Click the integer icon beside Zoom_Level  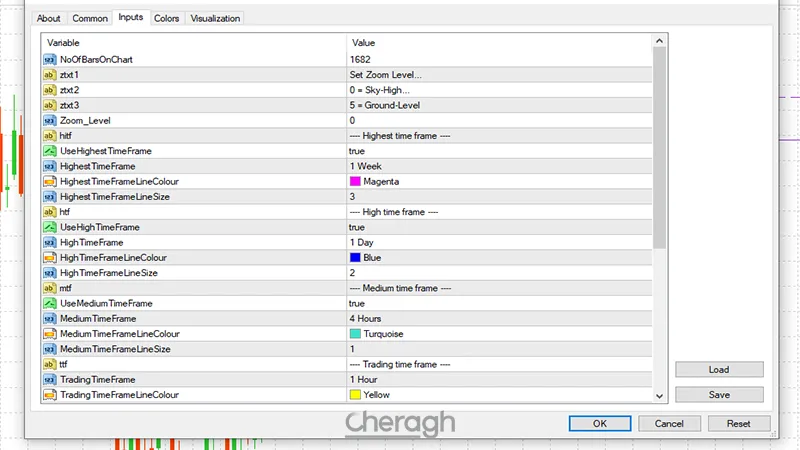click(x=50, y=120)
